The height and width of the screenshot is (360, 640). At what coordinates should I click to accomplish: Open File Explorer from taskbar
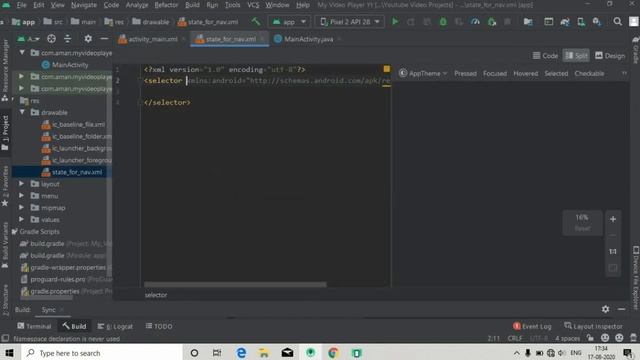pos(264,353)
